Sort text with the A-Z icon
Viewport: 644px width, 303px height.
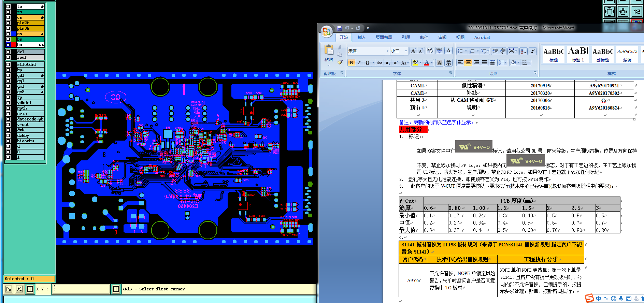[x=524, y=51]
